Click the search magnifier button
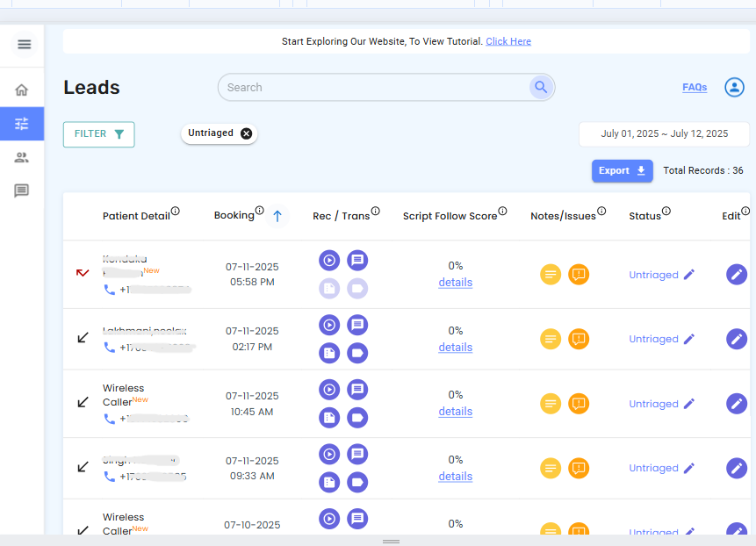Image resolution: width=756 pixels, height=546 pixels. point(541,87)
